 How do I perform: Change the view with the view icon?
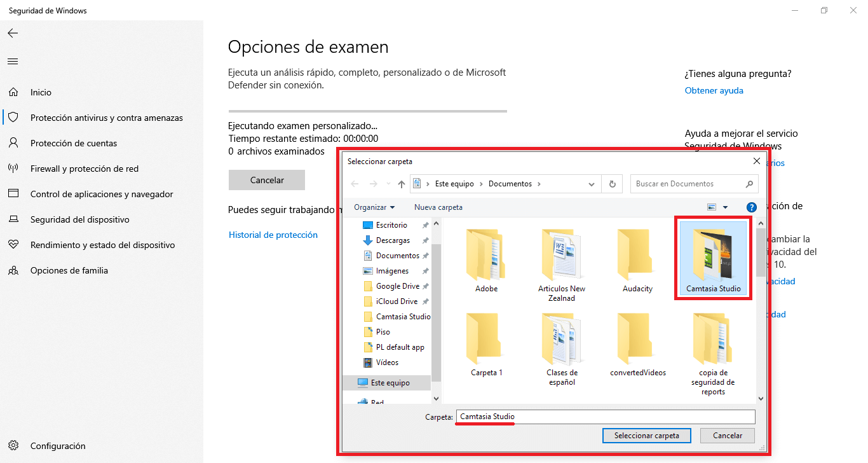tap(712, 207)
